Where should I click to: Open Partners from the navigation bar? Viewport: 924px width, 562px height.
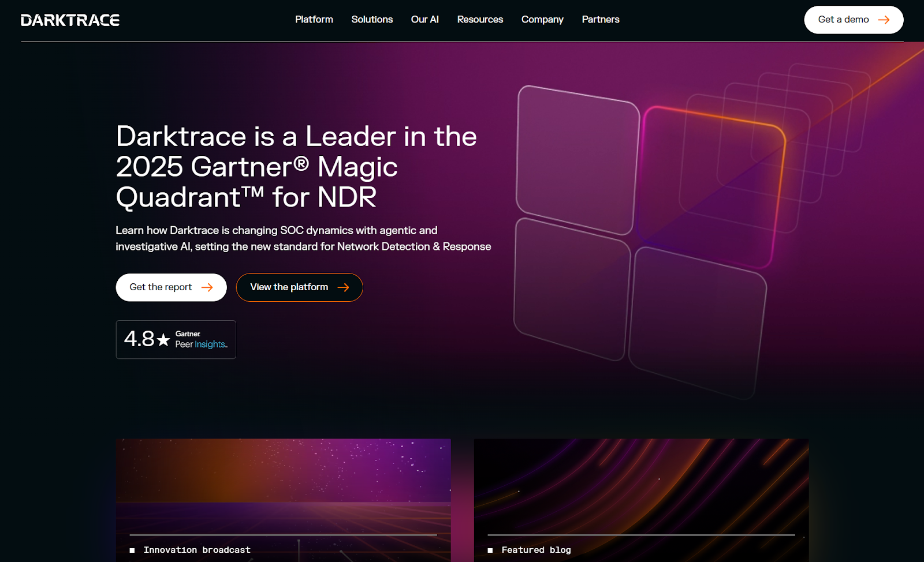pos(601,20)
